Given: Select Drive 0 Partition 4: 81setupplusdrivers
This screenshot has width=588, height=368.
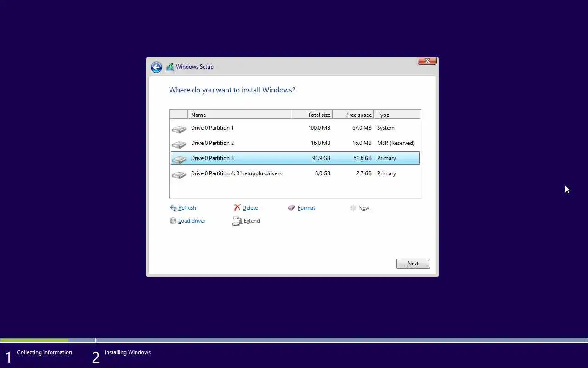Looking at the screenshot, I should pyautogui.click(x=295, y=173).
